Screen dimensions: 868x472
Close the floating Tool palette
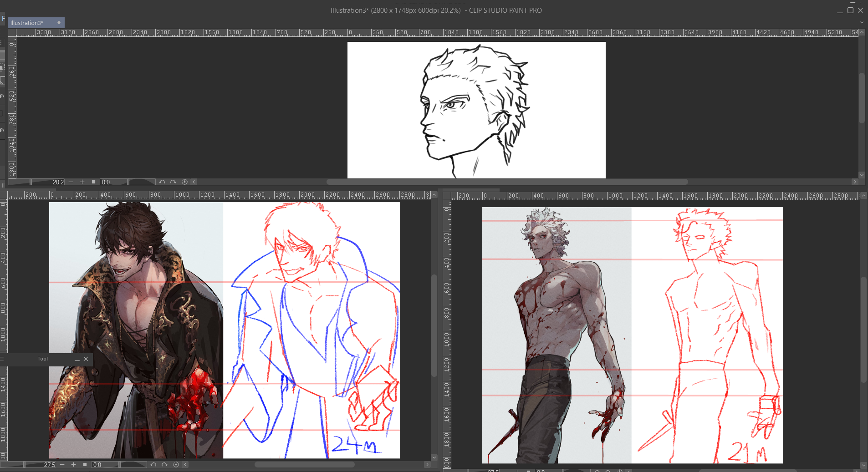pyautogui.click(x=86, y=359)
